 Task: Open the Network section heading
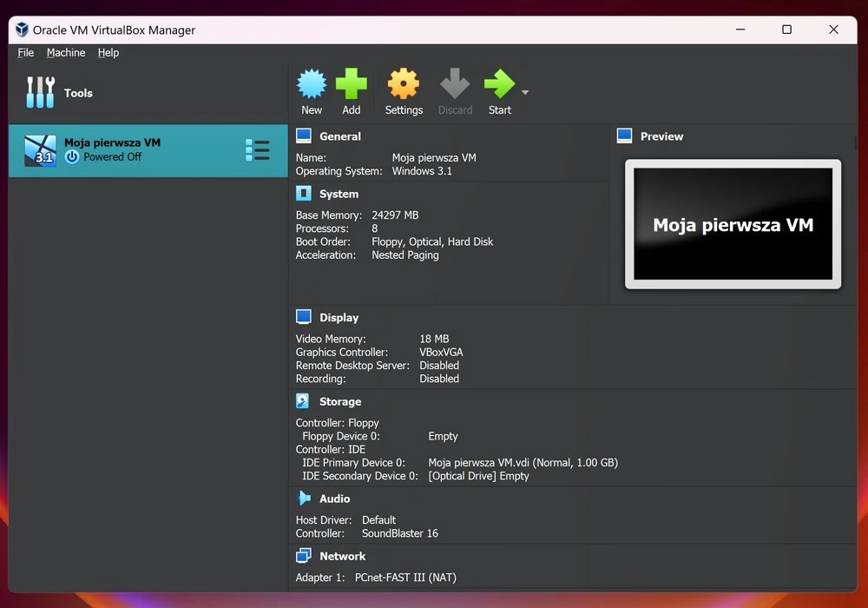342,557
